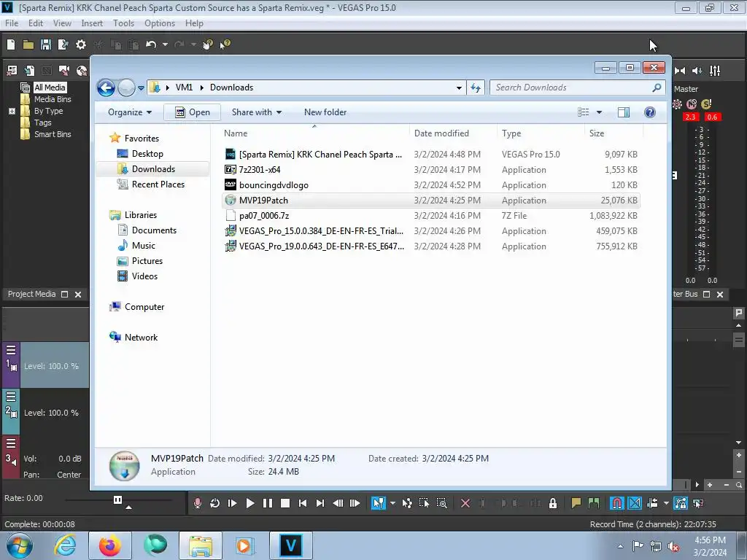Open the Edit menu

[x=36, y=23]
